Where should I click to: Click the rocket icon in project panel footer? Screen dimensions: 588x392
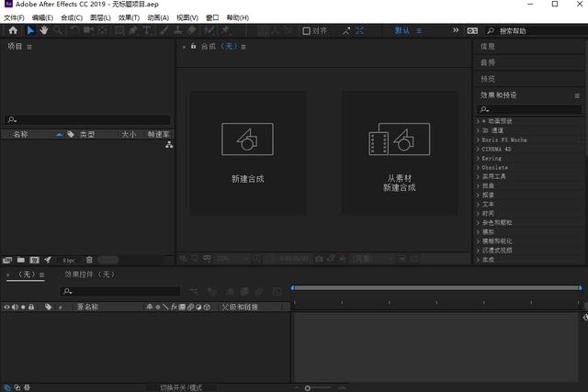point(48,260)
